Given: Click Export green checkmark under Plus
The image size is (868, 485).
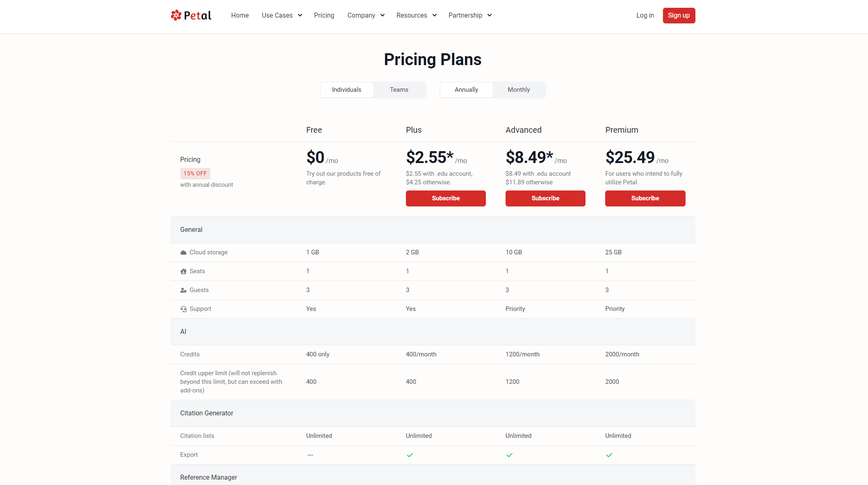Looking at the screenshot, I should tap(410, 455).
